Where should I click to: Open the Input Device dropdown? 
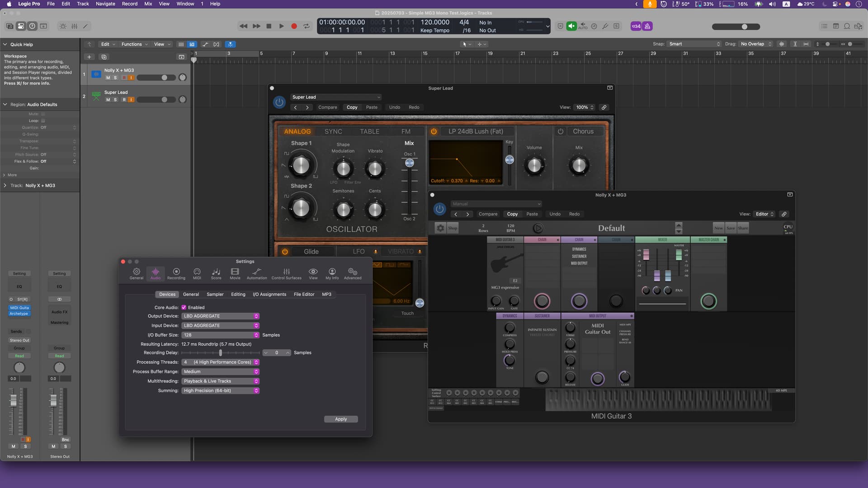[x=221, y=326]
